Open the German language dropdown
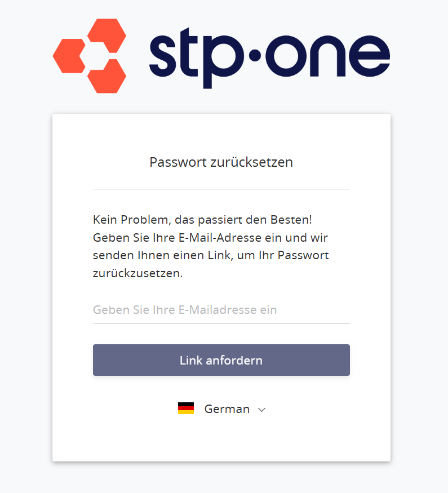 pyautogui.click(x=221, y=408)
